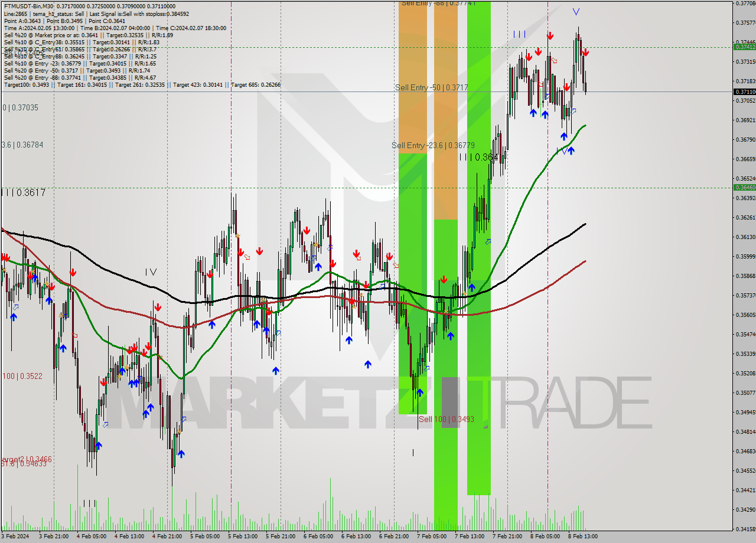This screenshot has height=543, width=756.
Task: Click the '3 Feb 21:00' time axis label
Action: pos(53,537)
